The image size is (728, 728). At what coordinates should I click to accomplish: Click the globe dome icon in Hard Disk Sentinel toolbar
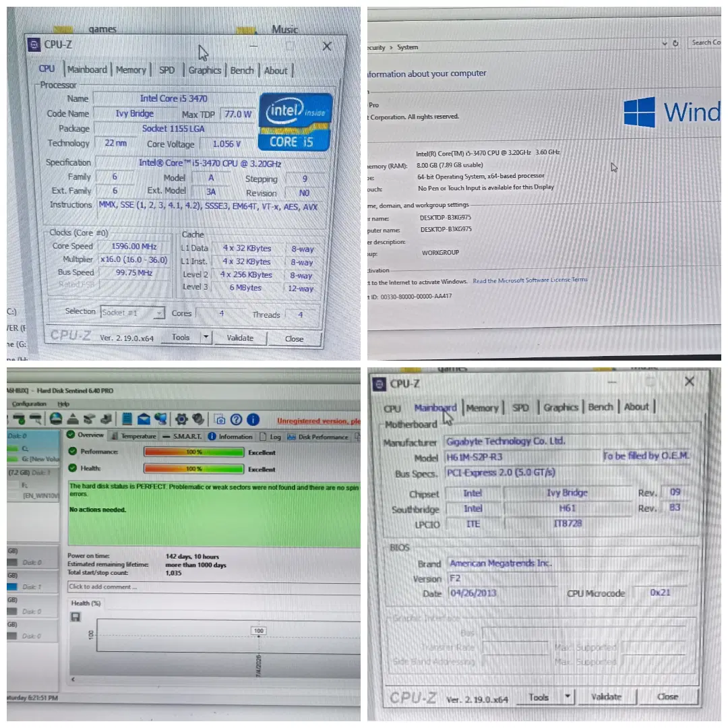(x=56, y=419)
